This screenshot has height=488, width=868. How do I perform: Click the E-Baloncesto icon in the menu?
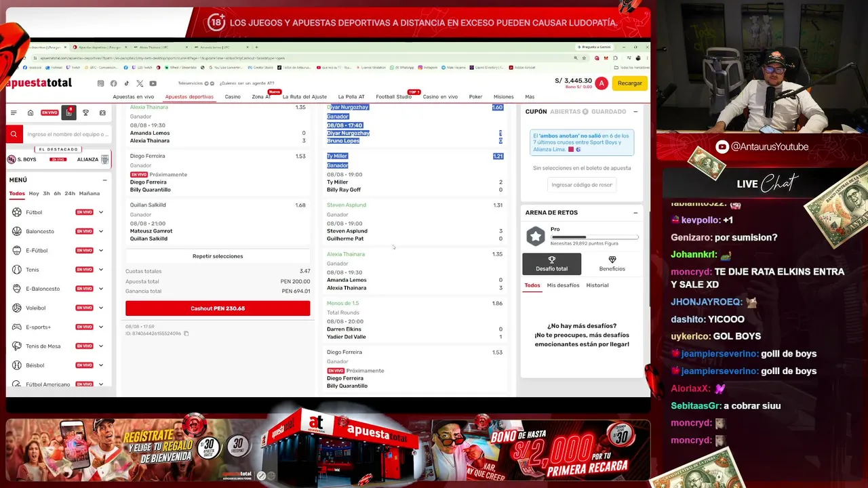[x=17, y=289]
